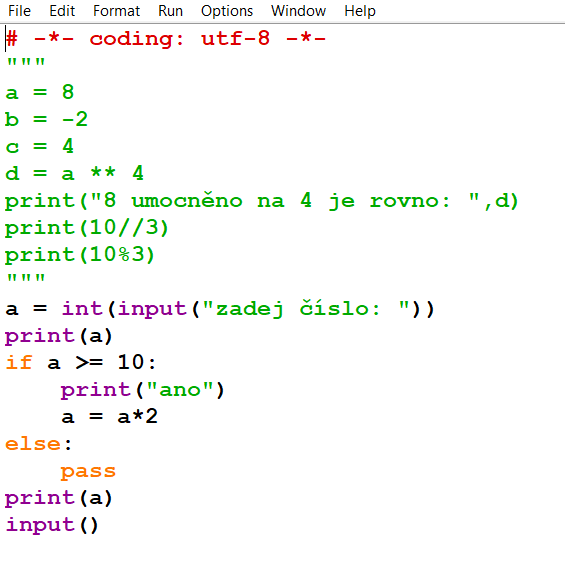Click the final 'input()' line
The height and width of the screenshot is (563, 565).
52,526
